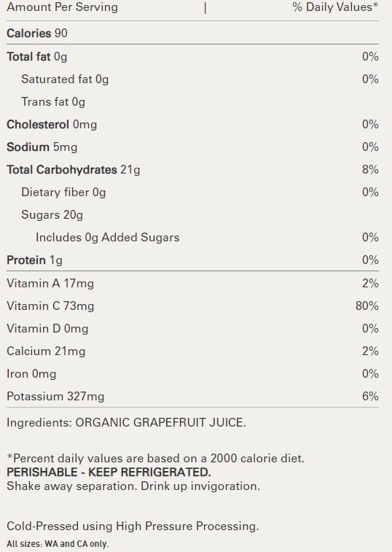Click the Cold-Pressed High Pressure Processing text
This screenshot has height=552, width=392.
(133, 526)
